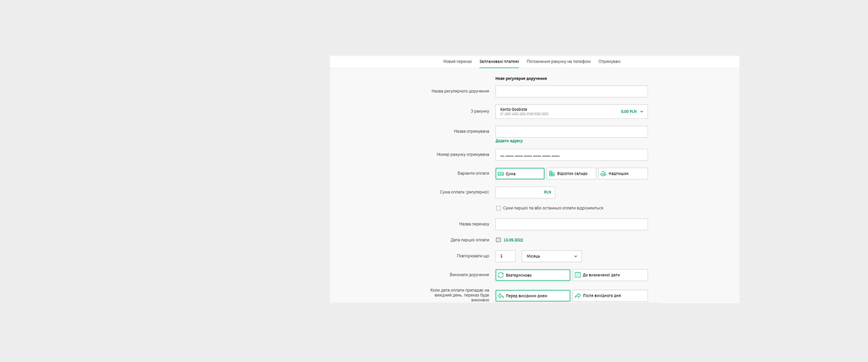The height and width of the screenshot is (362, 868).
Task: Click the hand icon for Надлишок
Action: (x=604, y=173)
